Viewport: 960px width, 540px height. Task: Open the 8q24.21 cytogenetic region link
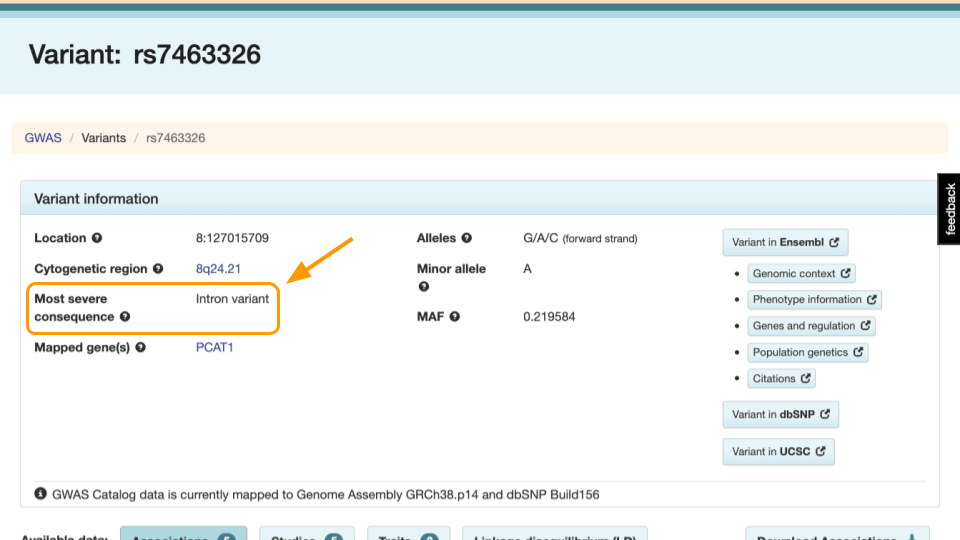click(x=218, y=269)
